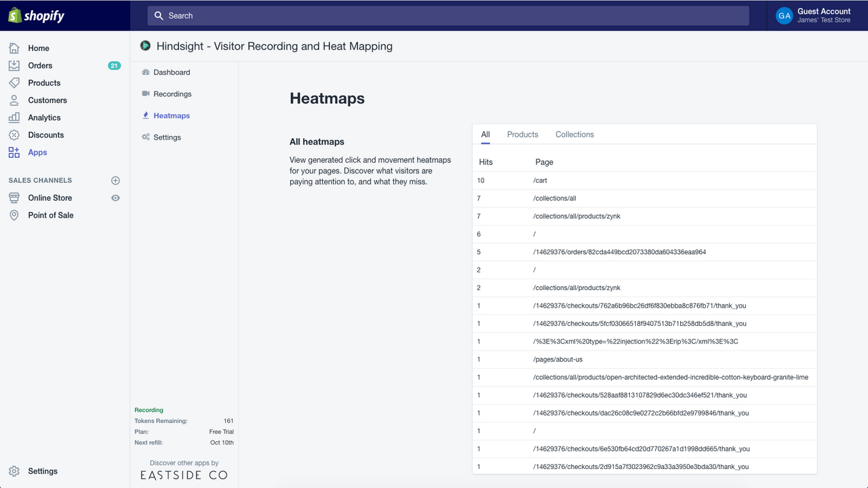Screen dimensions: 868x488
Task: Open Discounts section
Action: (46, 135)
